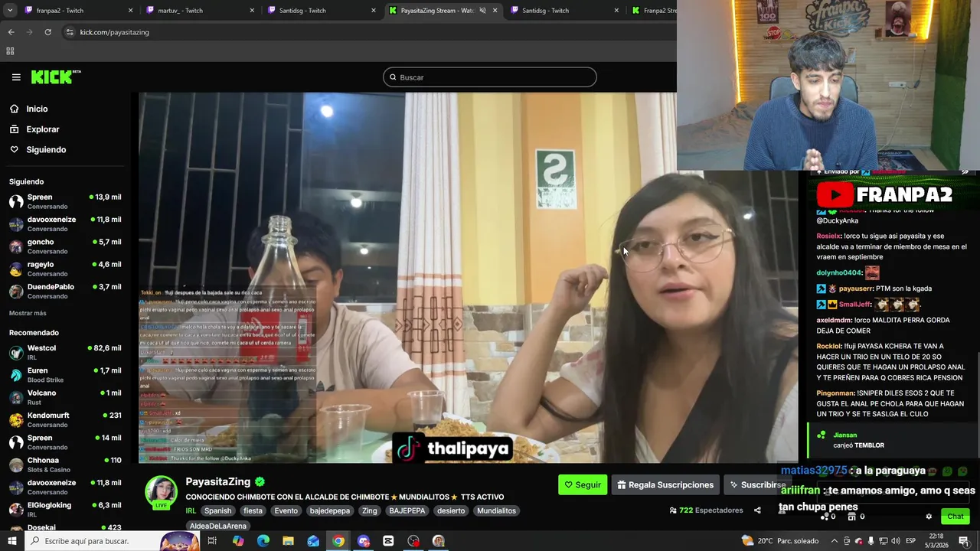Select the Mundialitos tag
This screenshot has width=980, height=551.
pos(496,510)
